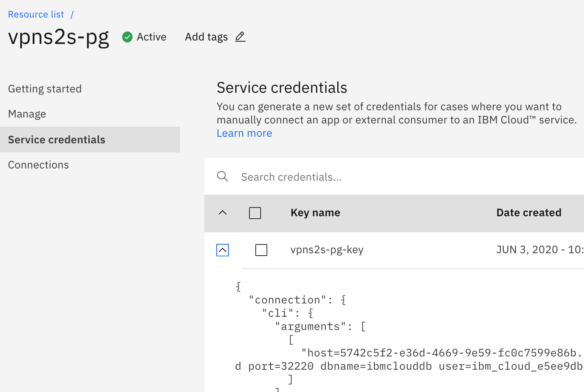Viewport: 584px width, 392px height.
Task: Click the Learn more link
Action: 244,133
